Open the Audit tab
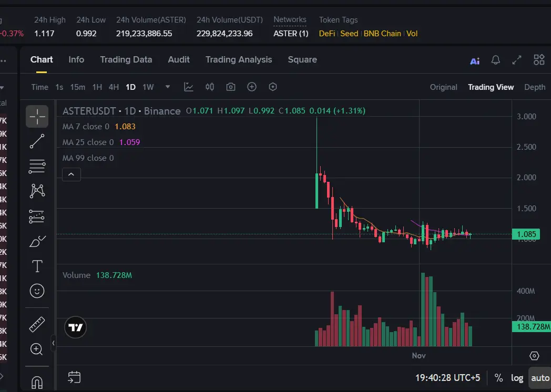Screen dimensions: 551x392 (x=179, y=59)
